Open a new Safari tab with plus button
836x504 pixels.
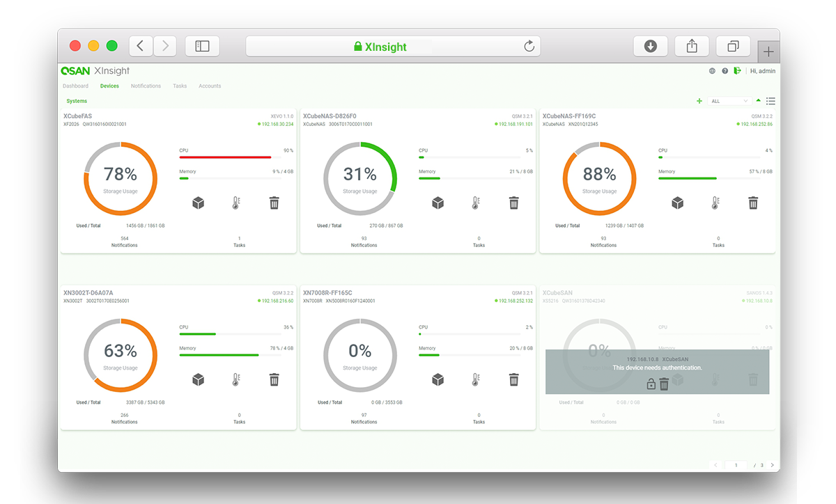pyautogui.click(x=768, y=52)
